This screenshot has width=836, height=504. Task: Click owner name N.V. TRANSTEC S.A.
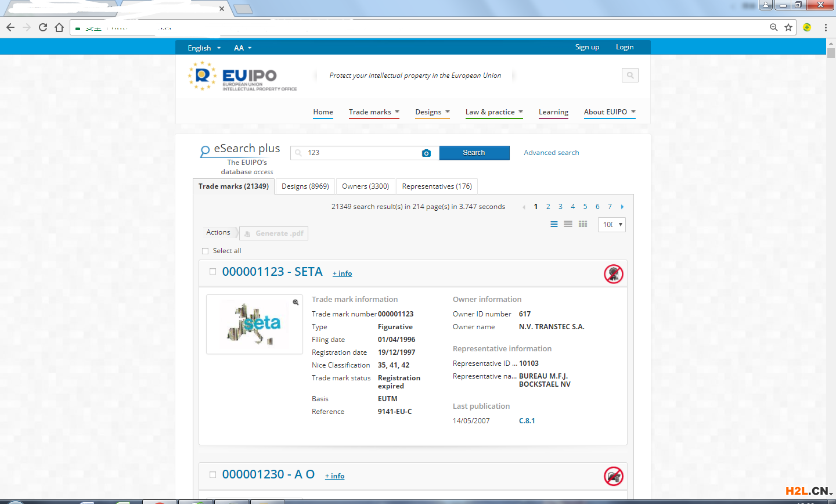(552, 327)
